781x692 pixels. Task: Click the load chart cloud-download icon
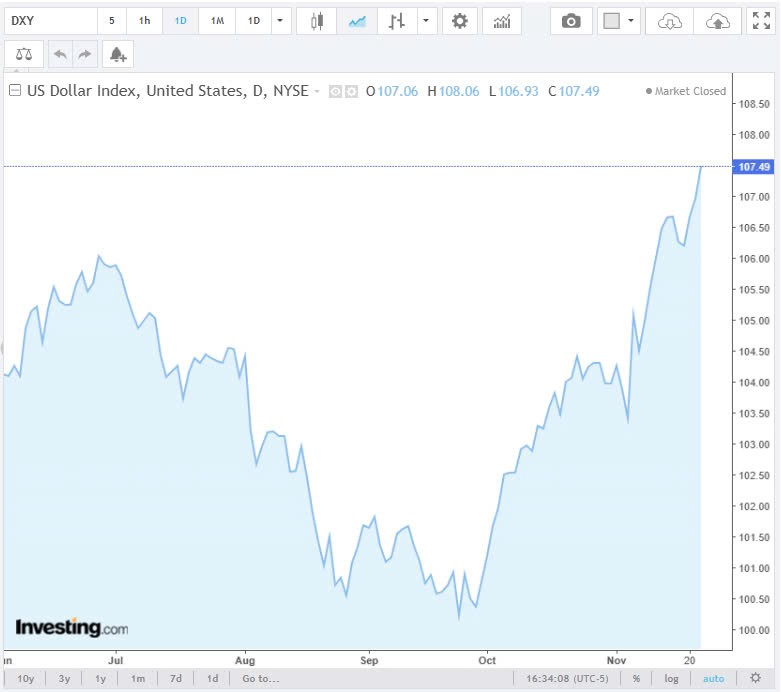670,21
